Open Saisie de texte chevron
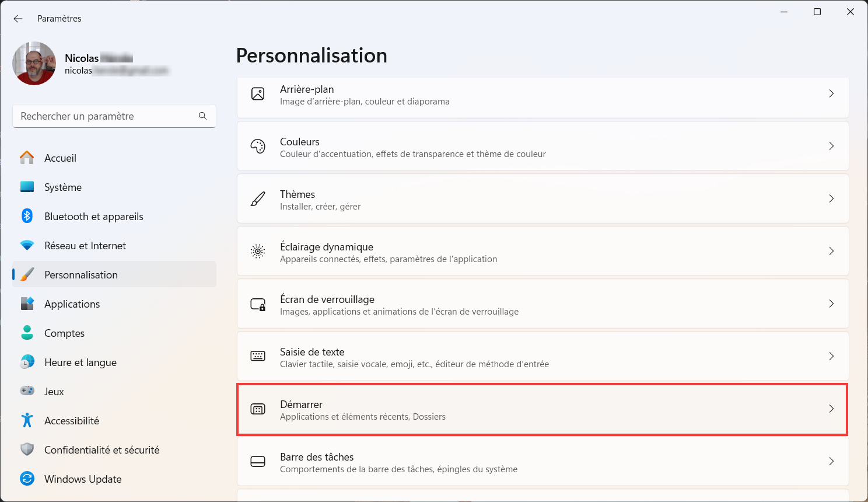The image size is (868, 502). [831, 356]
